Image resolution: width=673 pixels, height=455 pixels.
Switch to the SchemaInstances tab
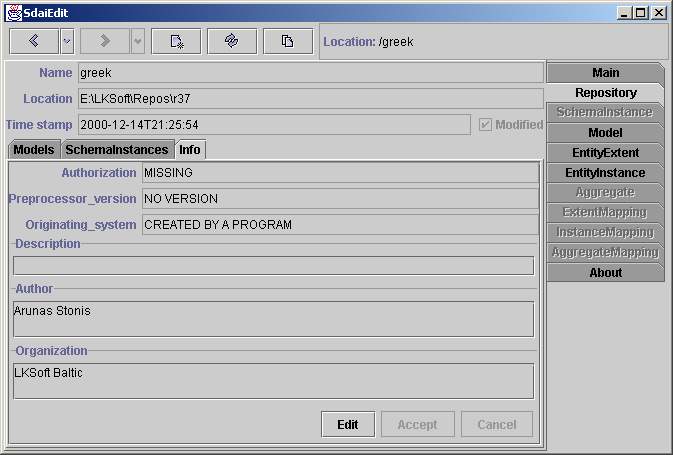[x=117, y=150]
